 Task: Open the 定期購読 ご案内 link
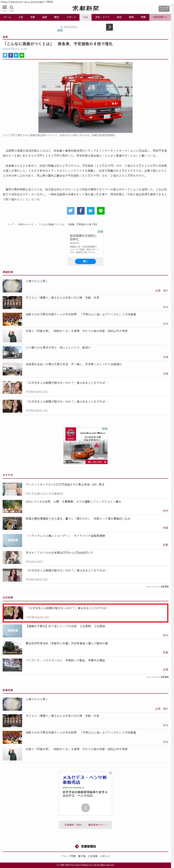click(73, 825)
